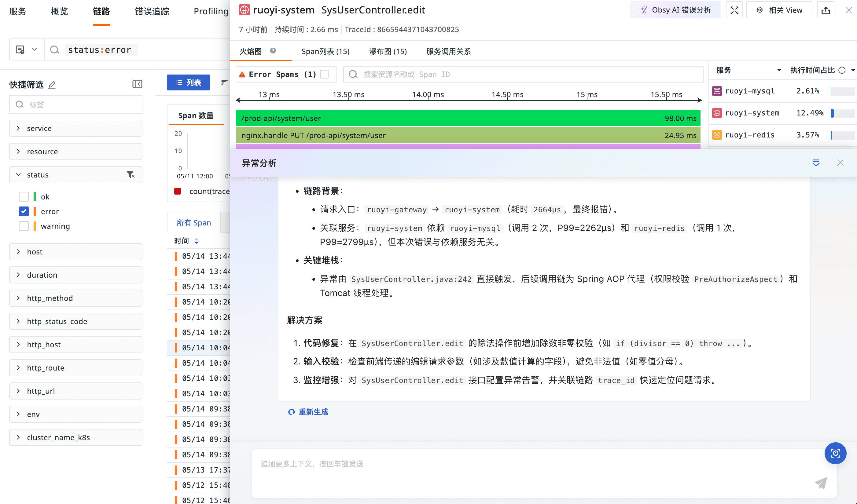Check the ok status checkbox
This screenshot has height=504, width=857.
pyautogui.click(x=24, y=197)
